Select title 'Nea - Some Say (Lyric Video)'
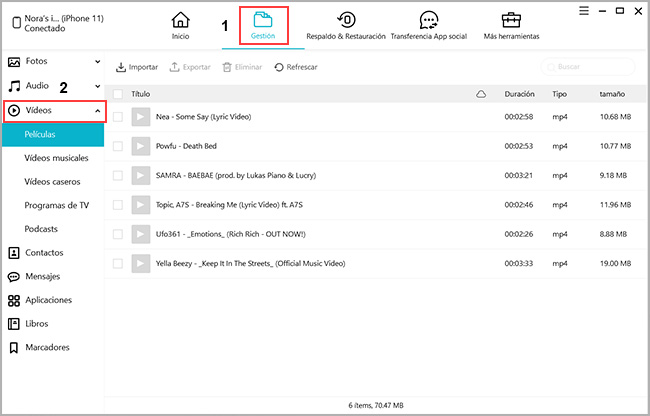Viewport: 650px width, 416px height. click(x=204, y=117)
